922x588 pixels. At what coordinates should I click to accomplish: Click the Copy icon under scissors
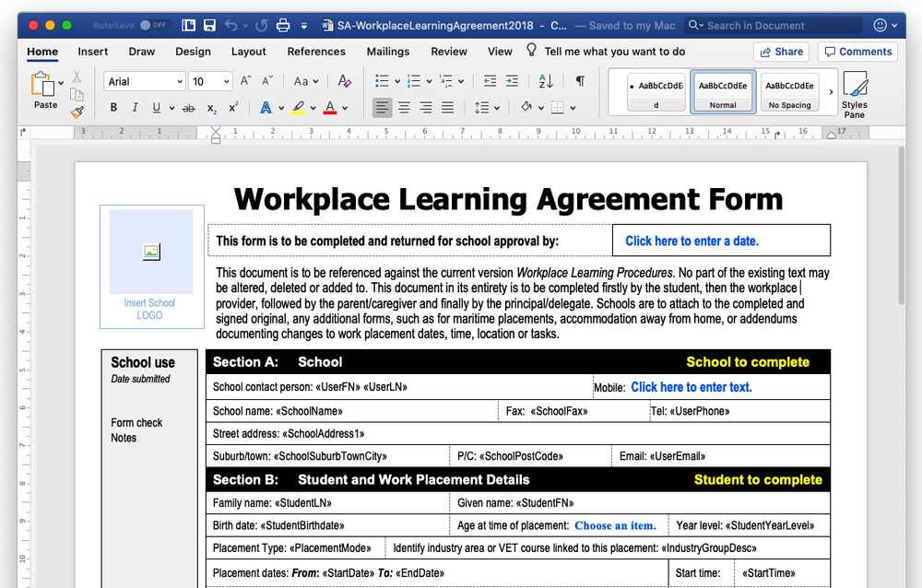tap(77, 95)
